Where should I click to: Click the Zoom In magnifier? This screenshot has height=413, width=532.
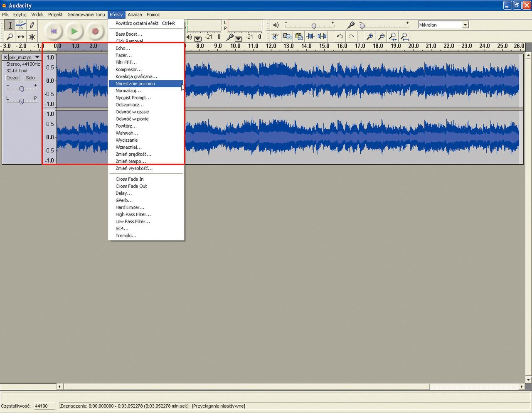coord(369,37)
